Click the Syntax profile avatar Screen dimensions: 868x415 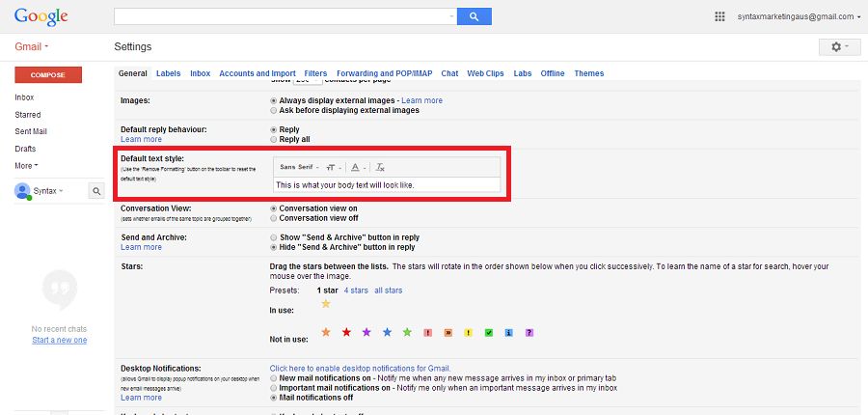[23, 190]
